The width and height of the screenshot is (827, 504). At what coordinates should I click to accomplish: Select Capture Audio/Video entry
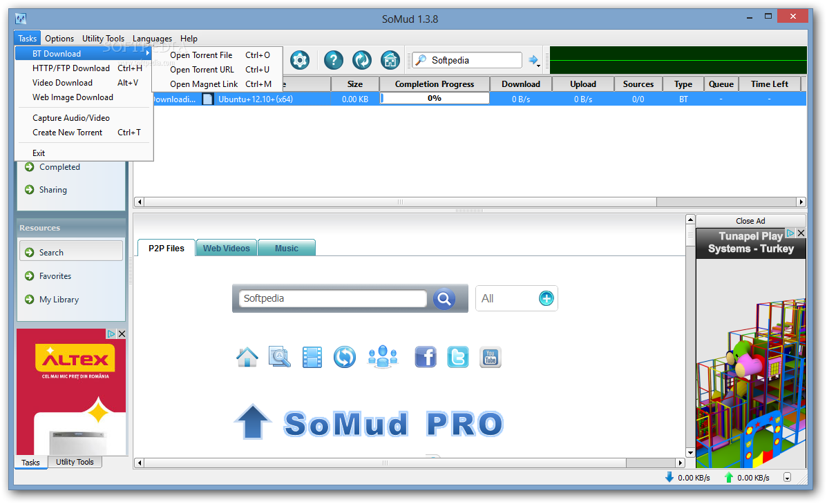[84, 118]
